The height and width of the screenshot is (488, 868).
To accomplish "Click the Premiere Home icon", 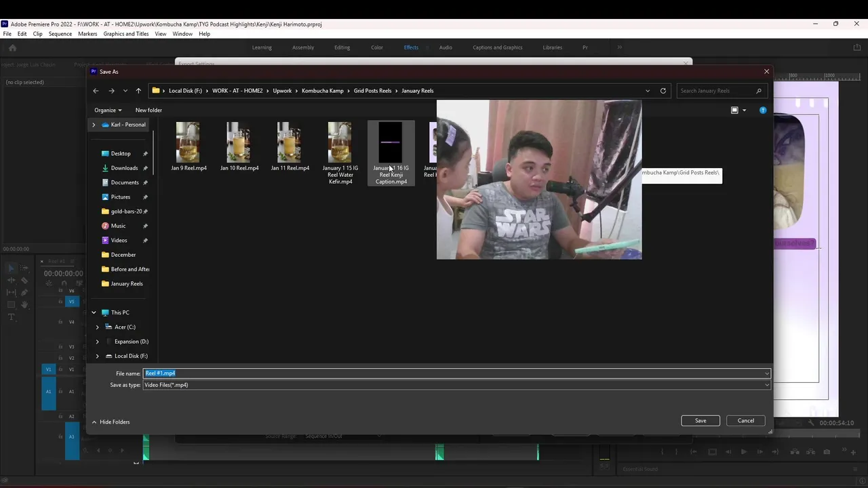I will point(12,47).
